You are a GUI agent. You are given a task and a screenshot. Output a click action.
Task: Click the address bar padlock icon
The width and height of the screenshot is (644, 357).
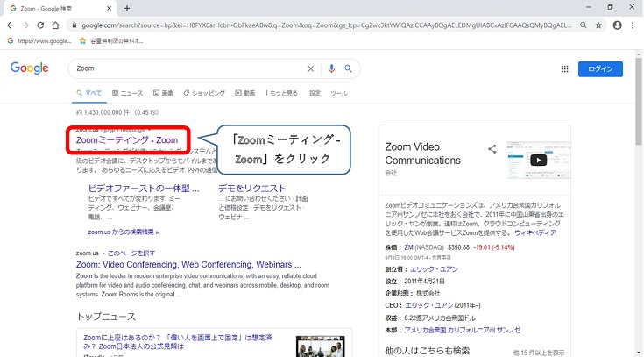point(74,25)
